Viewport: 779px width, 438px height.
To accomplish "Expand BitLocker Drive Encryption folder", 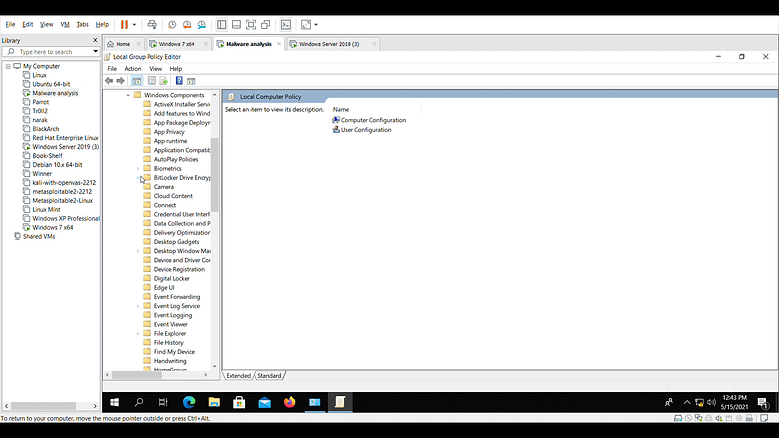I will 138,177.
